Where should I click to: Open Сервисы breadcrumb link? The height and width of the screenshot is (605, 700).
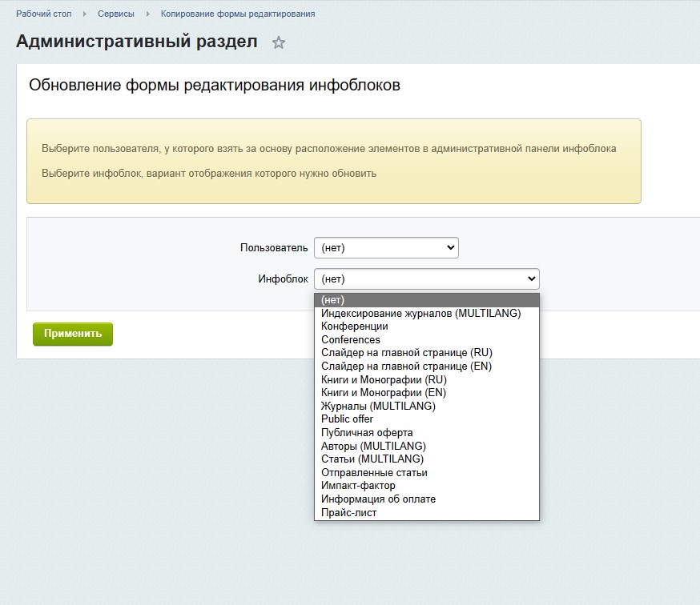116,14
